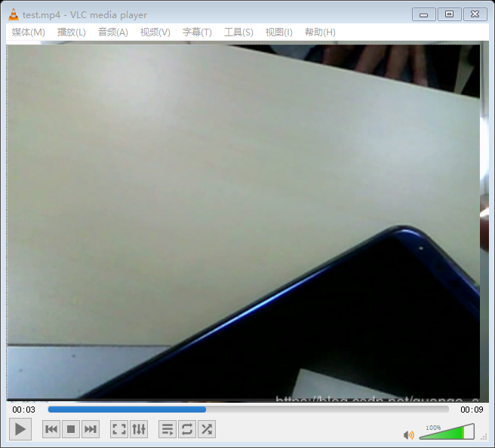Open the 音频(A) menu
The height and width of the screenshot is (448, 495).
coord(112,32)
